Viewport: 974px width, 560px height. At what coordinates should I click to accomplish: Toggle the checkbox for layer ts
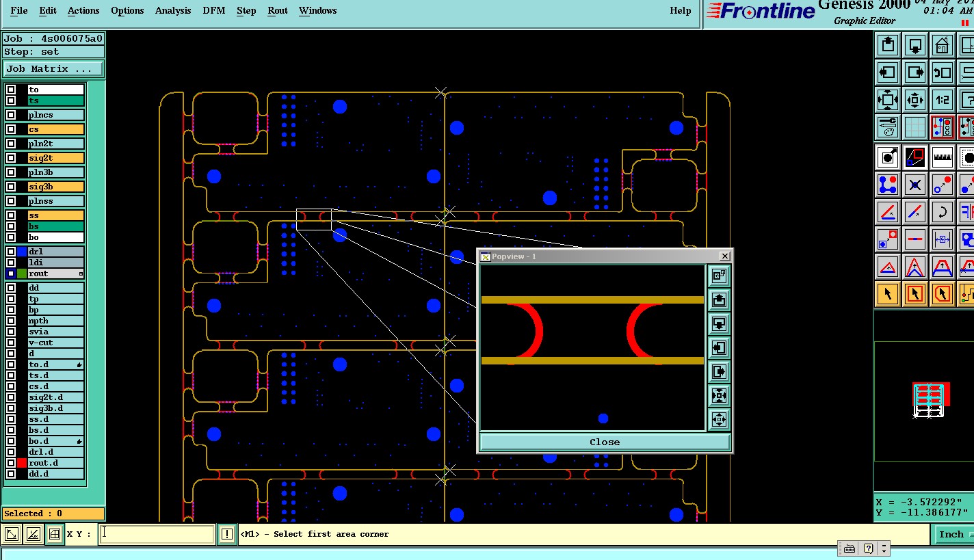click(x=11, y=101)
